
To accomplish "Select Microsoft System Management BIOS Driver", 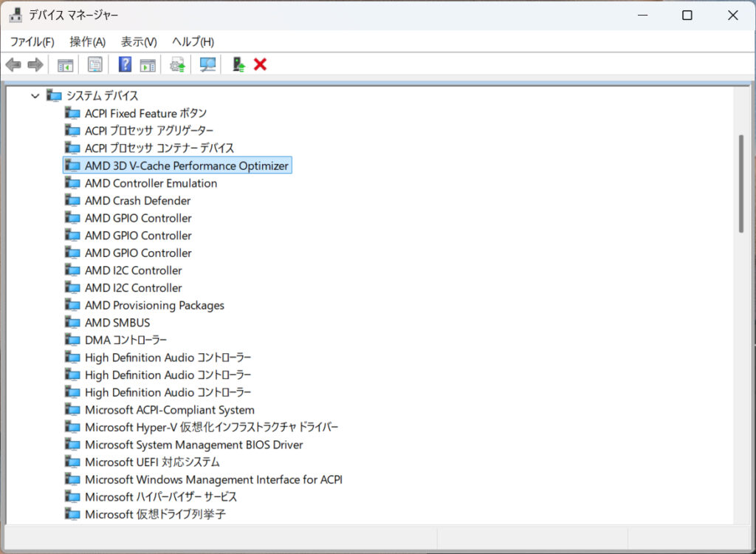I will click(194, 445).
